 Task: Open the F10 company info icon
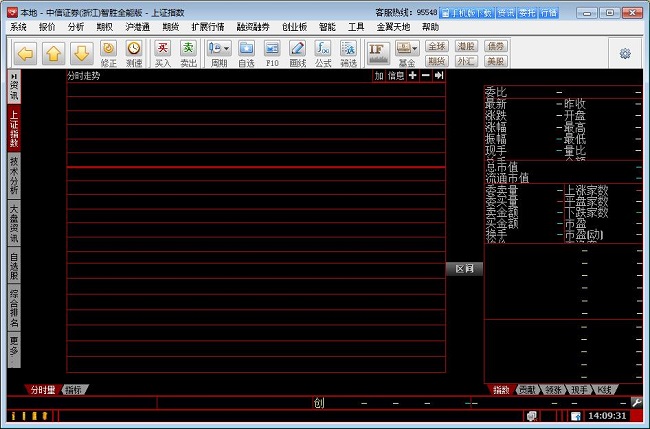click(271, 53)
